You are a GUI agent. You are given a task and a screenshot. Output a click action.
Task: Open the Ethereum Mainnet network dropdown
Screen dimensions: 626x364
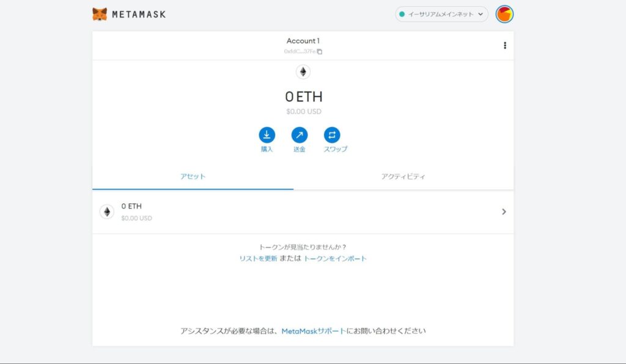pyautogui.click(x=441, y=15)
